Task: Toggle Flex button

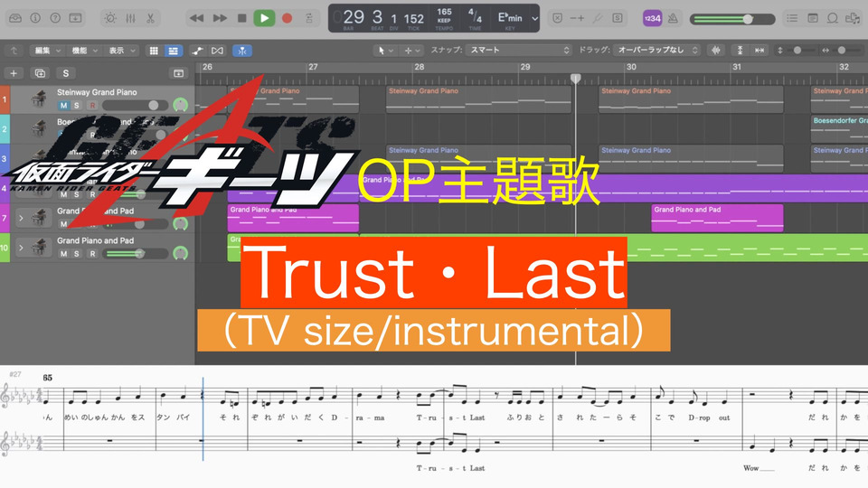Action: tap(217, 51)
